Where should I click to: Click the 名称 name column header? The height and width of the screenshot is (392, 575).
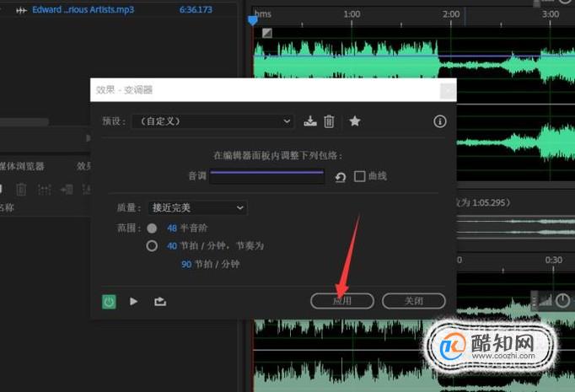(x=7, y=208)
